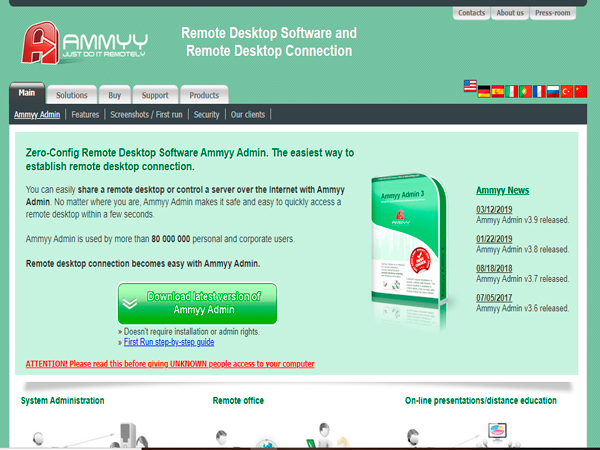600x450 pixels.
Task: Open First Run step-by-step guide link
Action: [169, 342]
